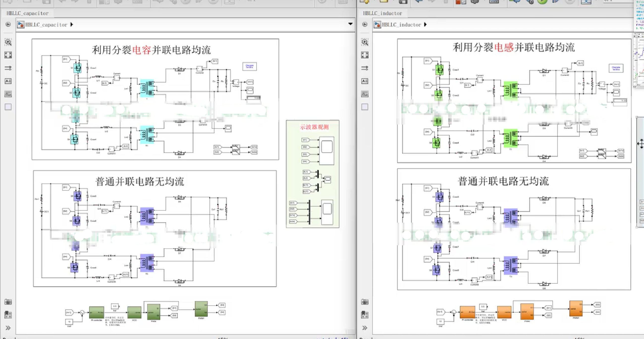Switch to HBLLC_inductor tab
Image resolution: width=644 pixels, height=339 pixels.
tap(382, 13)
